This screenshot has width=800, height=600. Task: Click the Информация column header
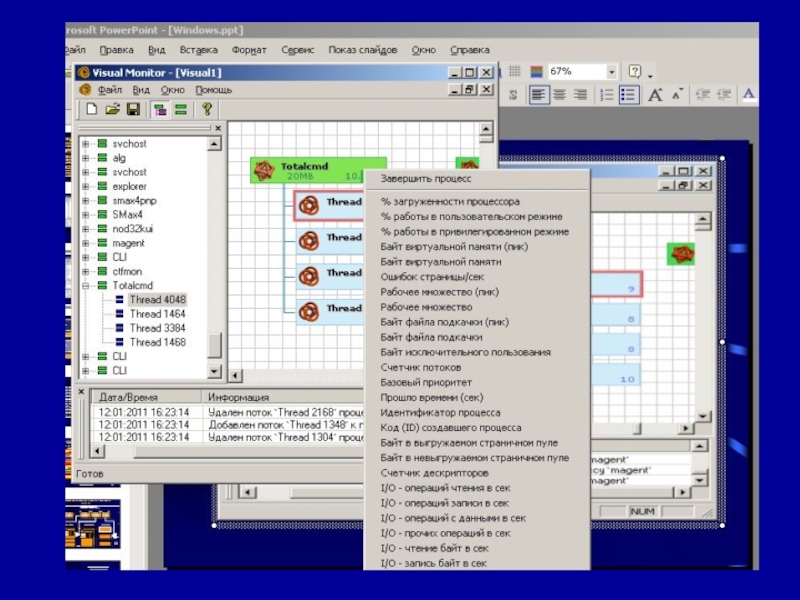point(283,397)
